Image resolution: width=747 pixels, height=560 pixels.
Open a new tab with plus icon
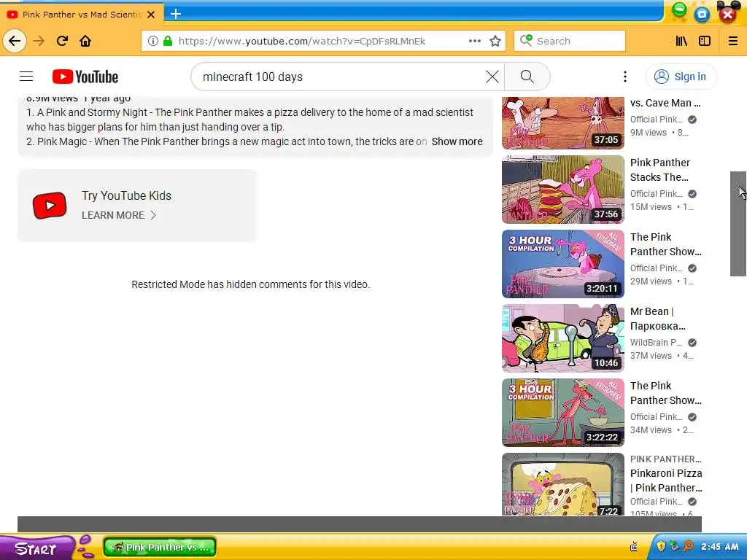pyautogui.click(x=176, y=14)
